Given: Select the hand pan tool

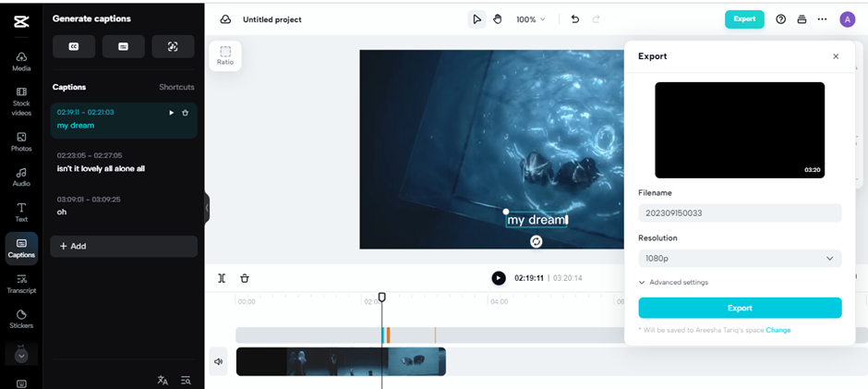Looking at the screenshot, I should 497,19.
